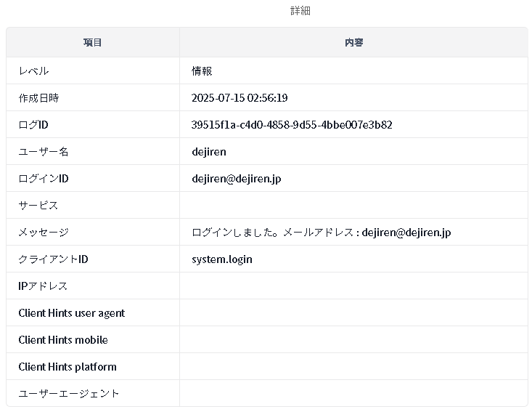Select the ユーザーエージェント row label

coord(69,394)
